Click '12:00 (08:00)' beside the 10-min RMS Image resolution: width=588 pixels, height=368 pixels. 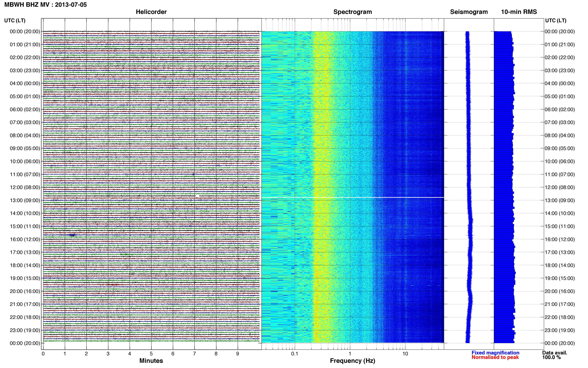tap(560, 187)
